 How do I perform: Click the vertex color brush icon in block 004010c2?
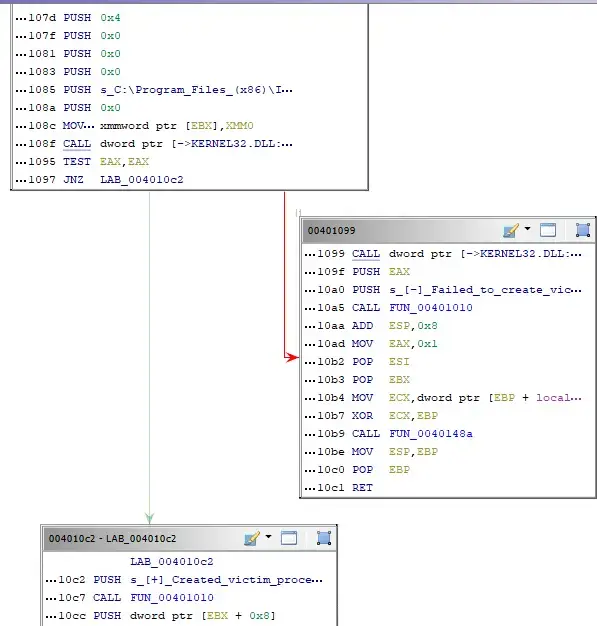252,538
